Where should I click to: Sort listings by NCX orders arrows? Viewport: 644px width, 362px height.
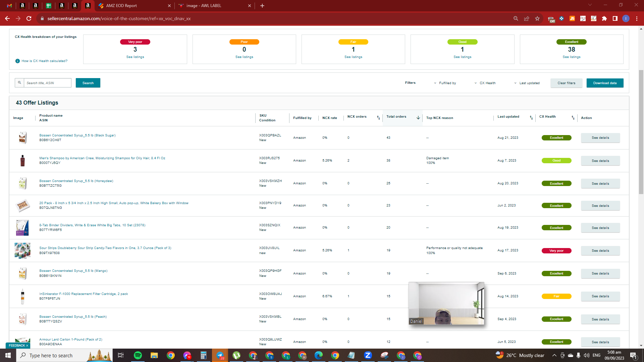pos(378,118)
